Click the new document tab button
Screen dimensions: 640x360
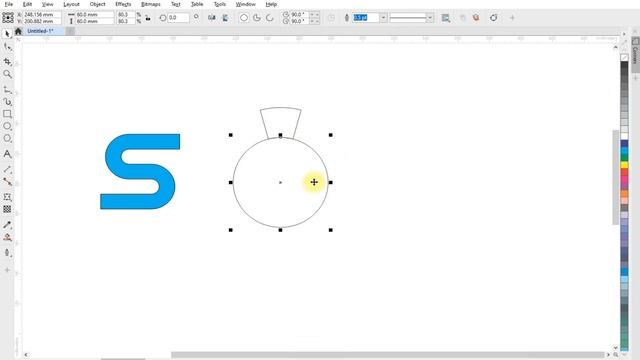[x=70, y=31]
